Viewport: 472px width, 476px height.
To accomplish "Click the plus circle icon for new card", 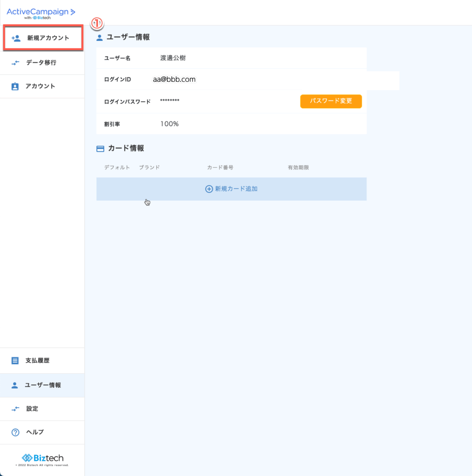I will pos(209,189).
